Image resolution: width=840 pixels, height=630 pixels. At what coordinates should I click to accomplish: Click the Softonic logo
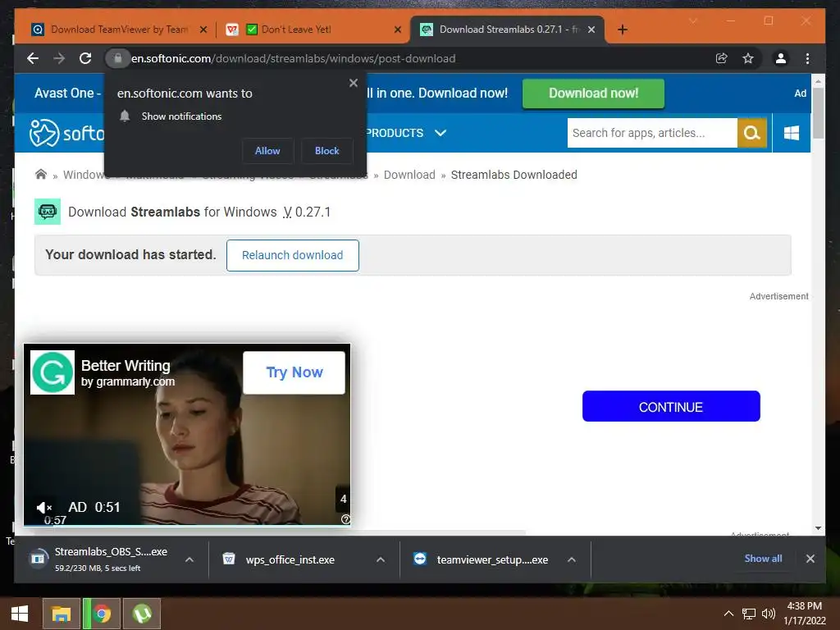[x=66, y=133]
